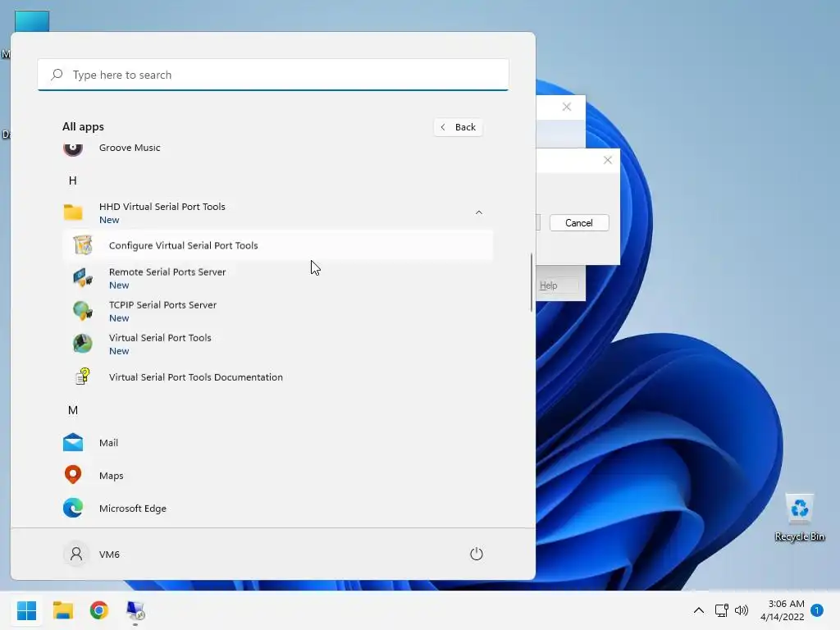Click the Help button in background window
This screenshot has width=840, height=630.
click(x=557, y=285)
